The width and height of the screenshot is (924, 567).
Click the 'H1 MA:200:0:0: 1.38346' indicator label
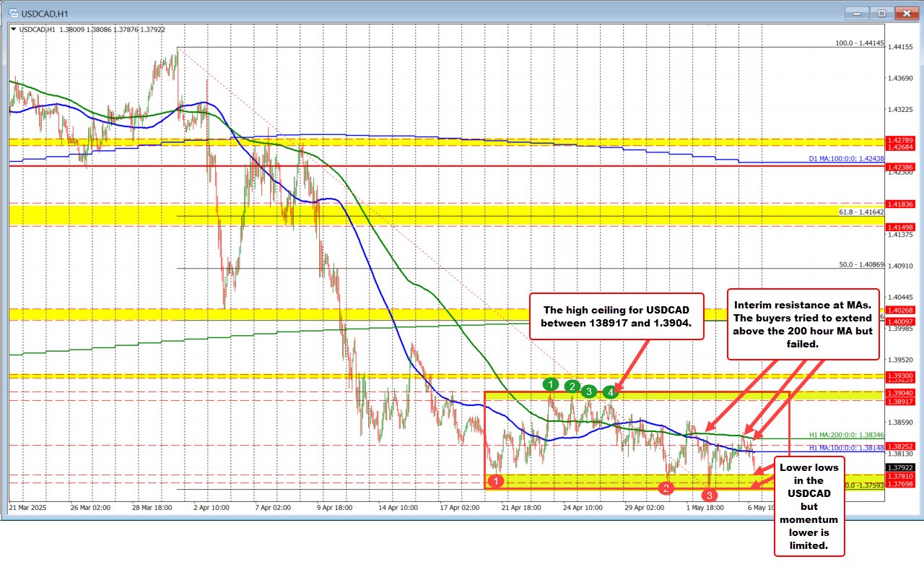click(x=847, y=435)
